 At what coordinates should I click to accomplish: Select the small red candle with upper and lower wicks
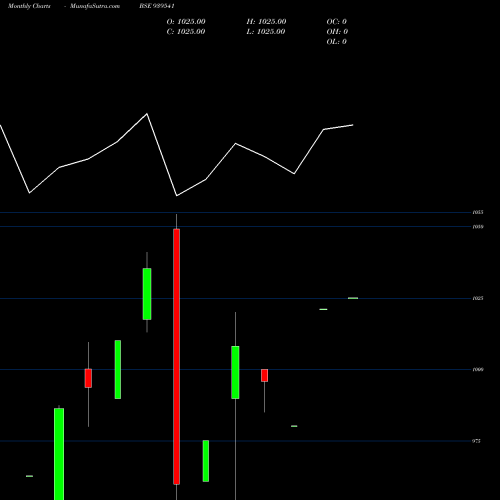(x=88, y=378)
